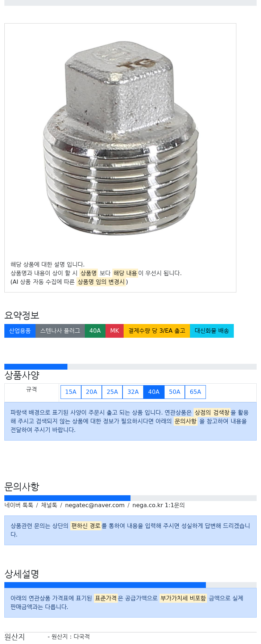This screenshot has width=261, height=644.
Task: Open the 채널톡 inquiry link
Action: (x=49, y=505)
